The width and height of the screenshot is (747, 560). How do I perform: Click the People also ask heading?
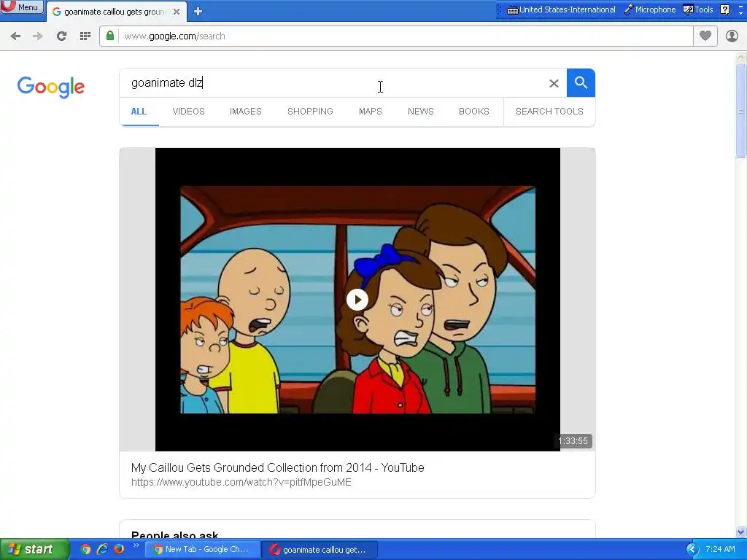(175, 535)
